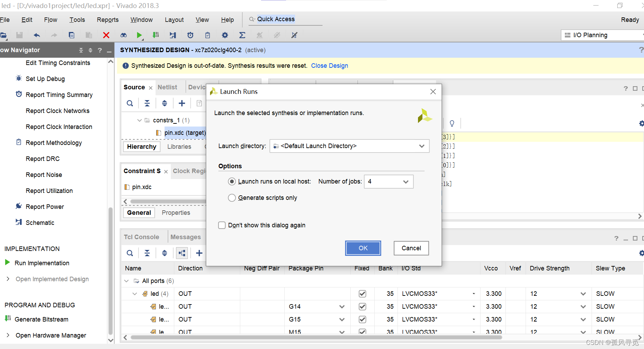This screenshot has width=644, height=349.
Task: Collapse the led (4) port bus
Action: click(x=135, y=294)
